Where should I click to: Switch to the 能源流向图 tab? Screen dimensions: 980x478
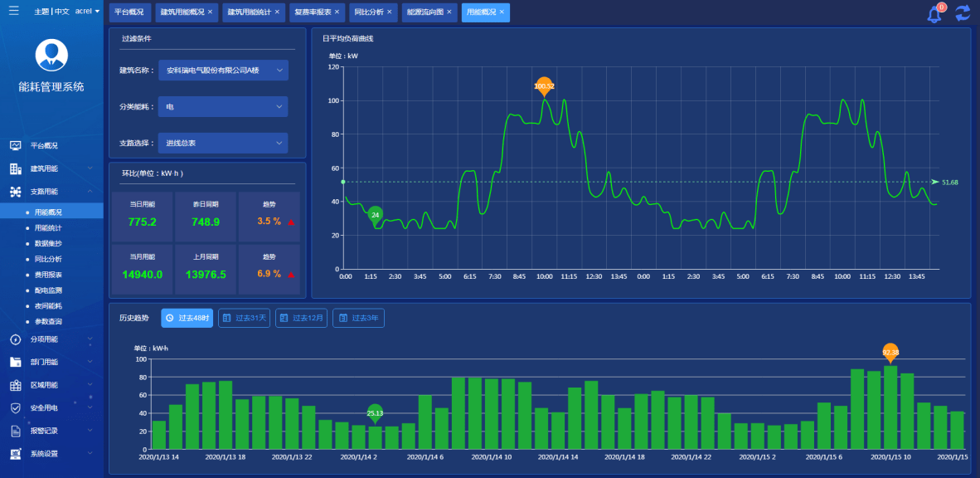tap(425, 12)
